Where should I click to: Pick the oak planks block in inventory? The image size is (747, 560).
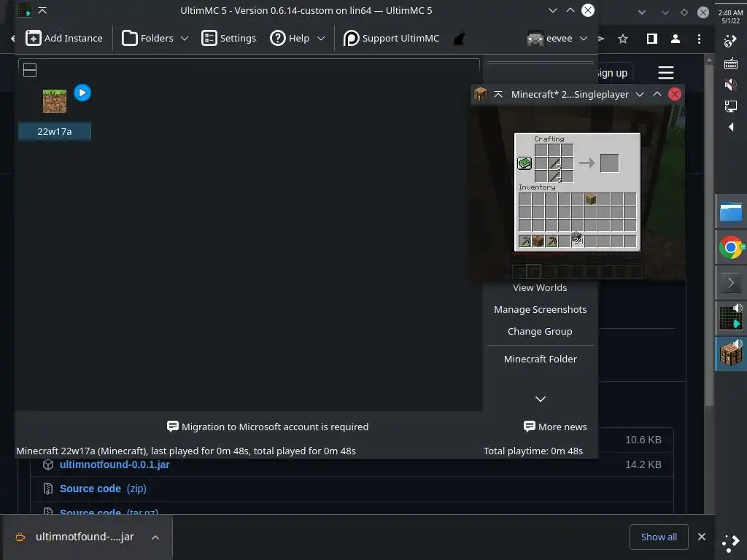pyautogui.click(x=590, y=199)
